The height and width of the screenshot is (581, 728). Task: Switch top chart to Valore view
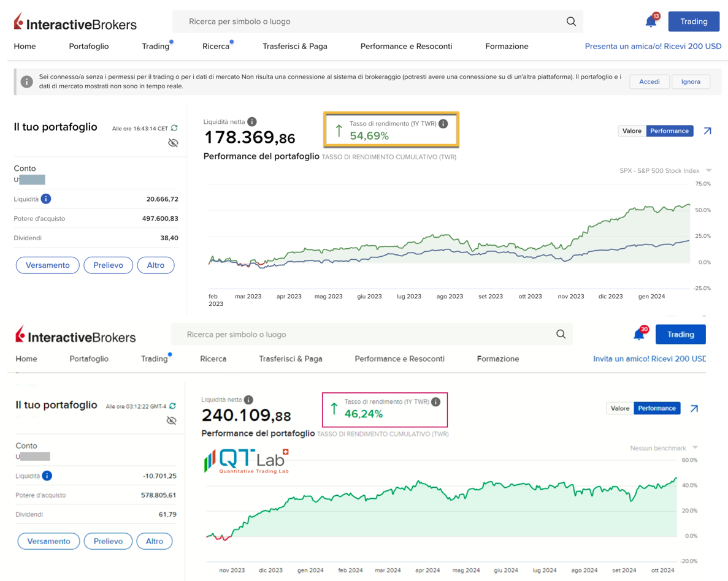tap(632, 131)
